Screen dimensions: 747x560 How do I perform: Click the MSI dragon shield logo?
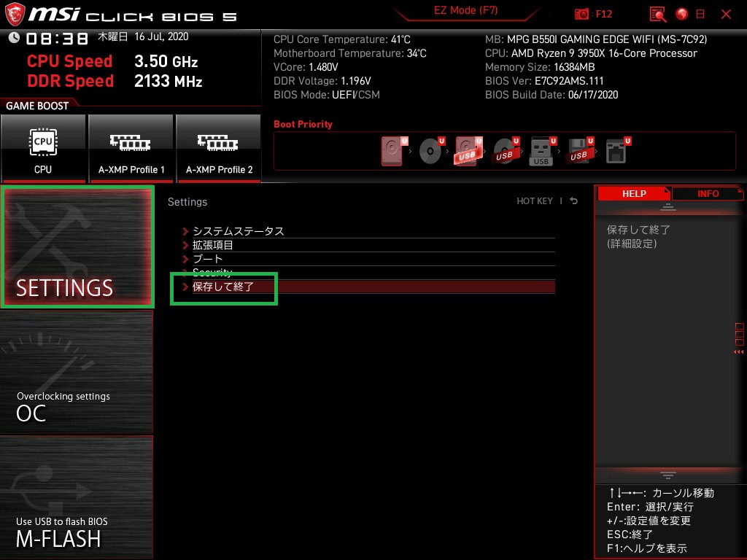[x=15, y=15]
